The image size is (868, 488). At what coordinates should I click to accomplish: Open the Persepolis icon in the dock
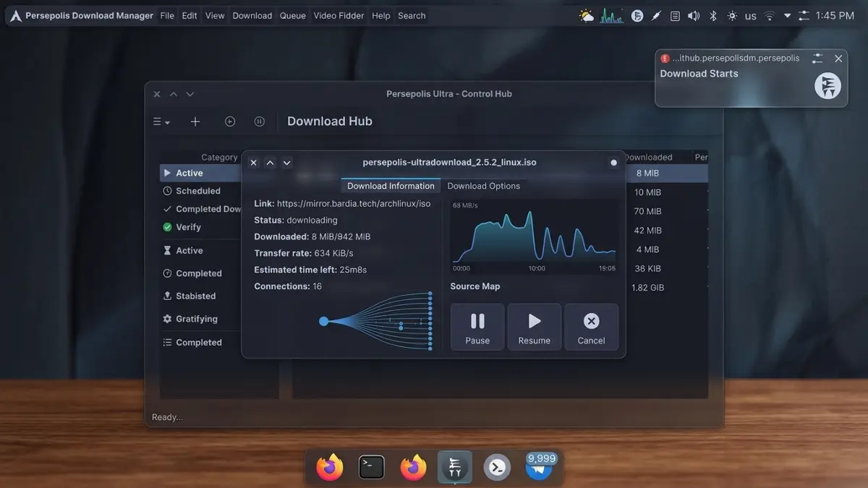coord(455,467)
